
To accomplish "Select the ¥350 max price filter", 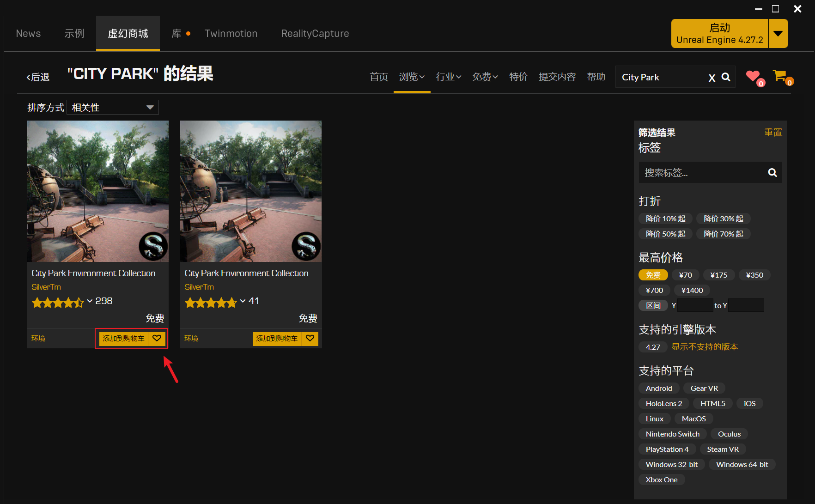I will (x=754, y=275).
